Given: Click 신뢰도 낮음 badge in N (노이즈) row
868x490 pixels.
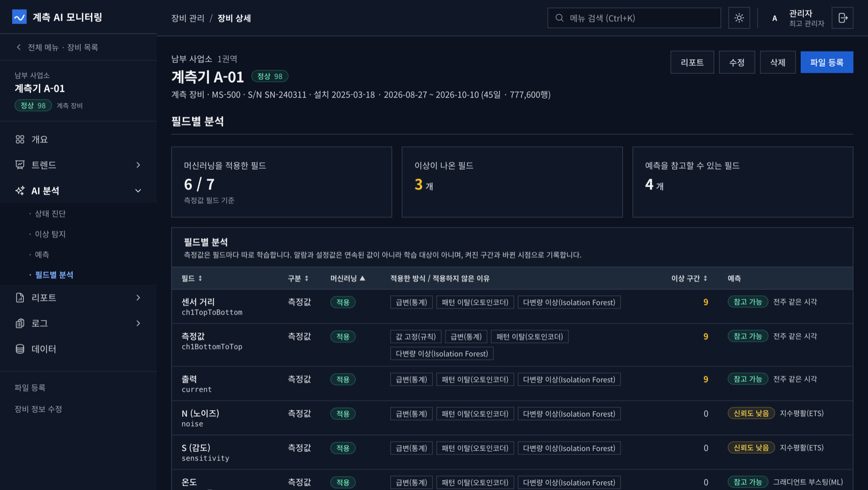Looking at the screenshot, I should pyautogui.click(x=751, y=413).
